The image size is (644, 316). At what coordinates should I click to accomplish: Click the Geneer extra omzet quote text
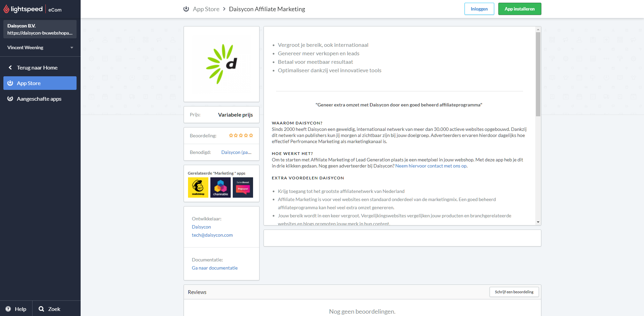pos(399,105)
